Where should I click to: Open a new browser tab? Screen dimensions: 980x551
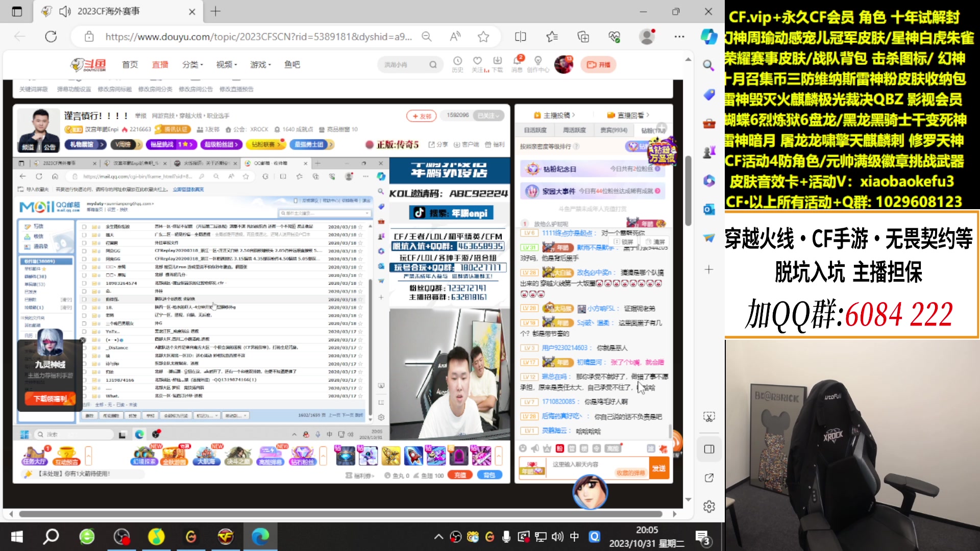pyautogui.click(x=215, y=11)
